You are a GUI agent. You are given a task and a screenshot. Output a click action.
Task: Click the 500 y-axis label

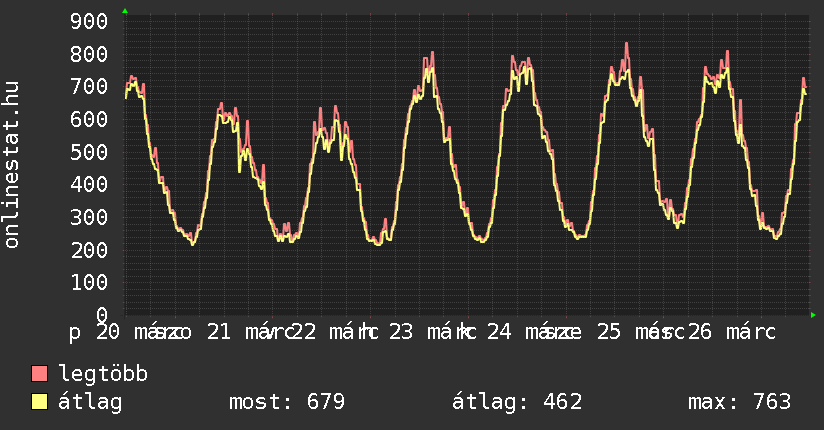tap(91, 152)
